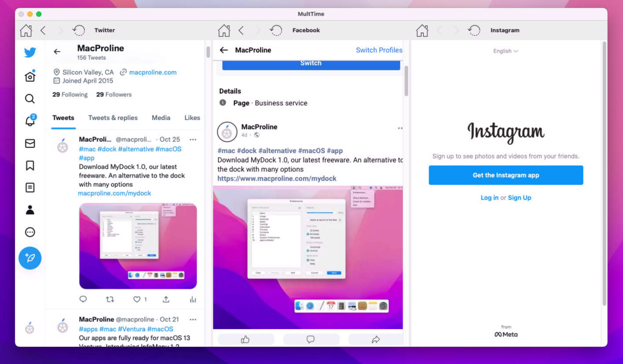
Task: Click the Twitter pane vertical scrollbar
Action: [x=208, y=52]
